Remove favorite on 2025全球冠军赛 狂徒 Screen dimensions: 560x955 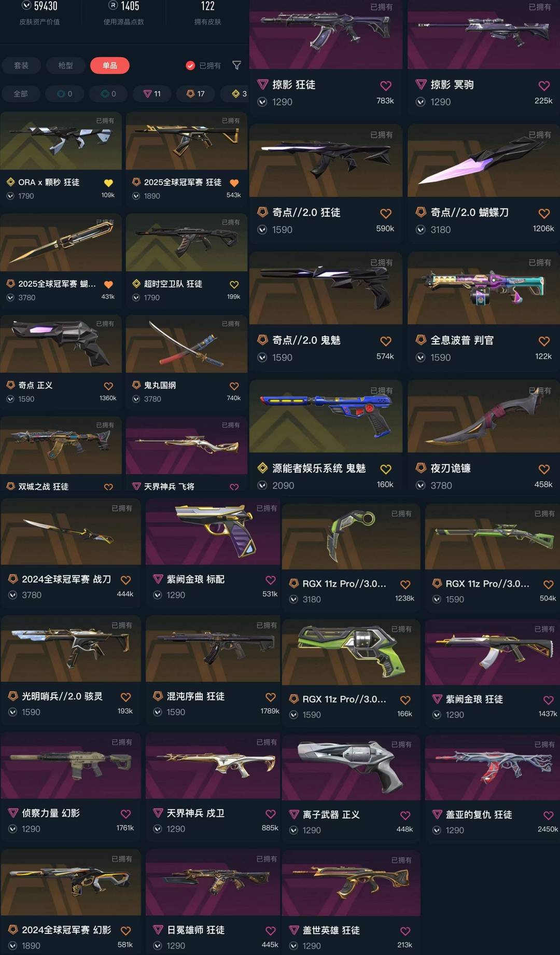(234, 183)
